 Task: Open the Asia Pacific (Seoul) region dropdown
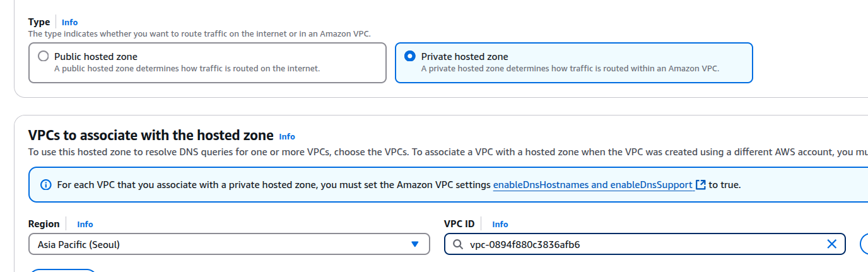coord(229,244)
